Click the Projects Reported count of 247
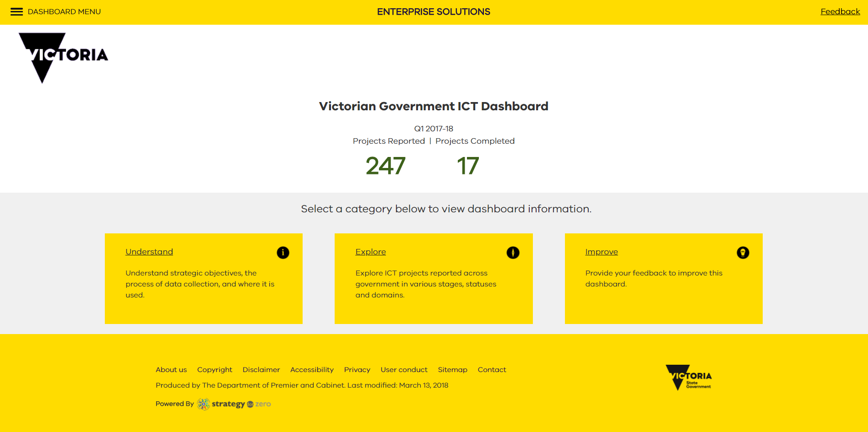 [385, 166]
